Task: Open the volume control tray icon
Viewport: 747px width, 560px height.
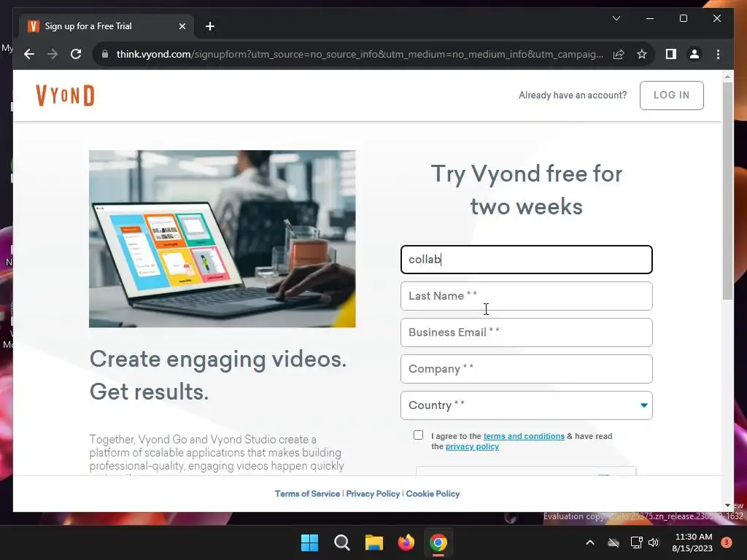Action: 654,542
